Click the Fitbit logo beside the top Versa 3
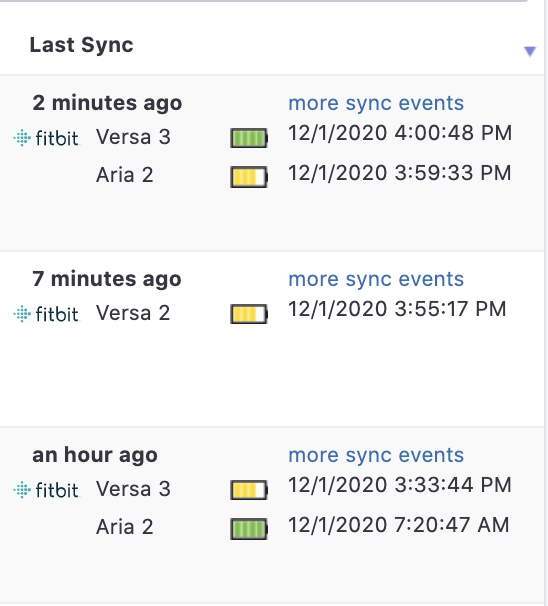Image resolution: width=548 pixels, height=606 pixels. click(47, 138)
